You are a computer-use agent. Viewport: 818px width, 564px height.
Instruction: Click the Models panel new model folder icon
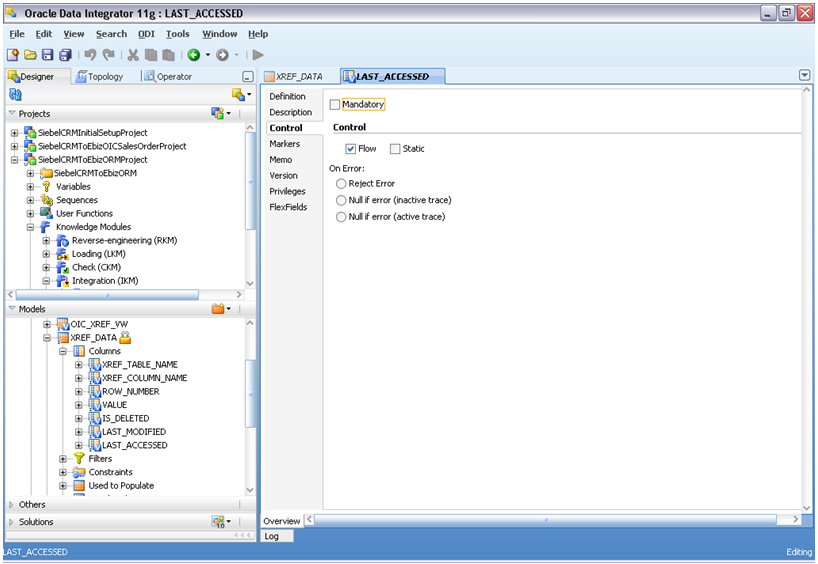[x=218, y=309]
